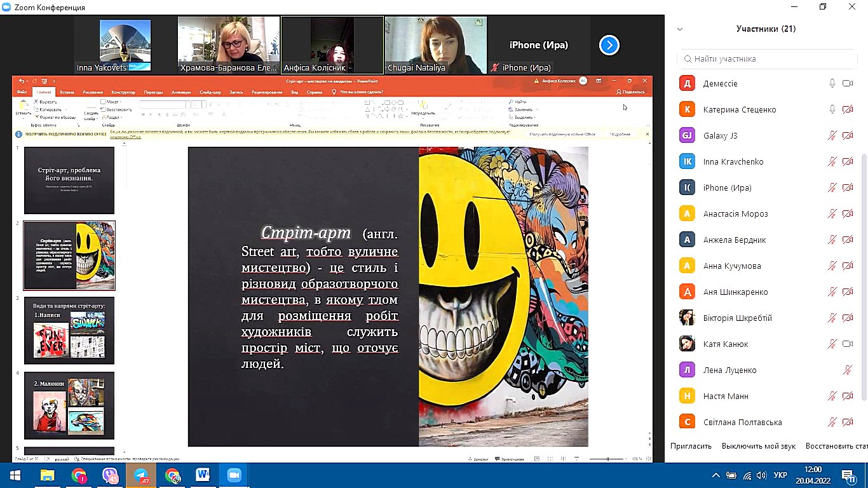Click the Подробнее button in the warning bar
Image resolution: width=868 pixels, height=488 pixels.
tap(620, 134)
